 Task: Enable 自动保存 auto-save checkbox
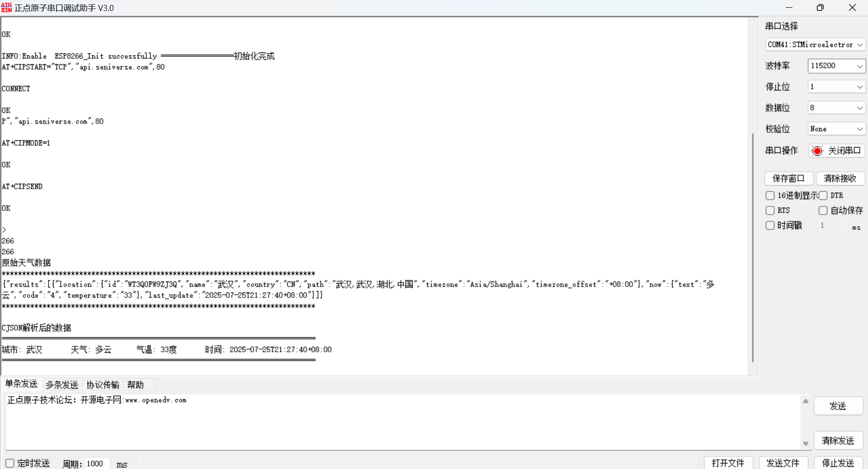coord(823,211)
